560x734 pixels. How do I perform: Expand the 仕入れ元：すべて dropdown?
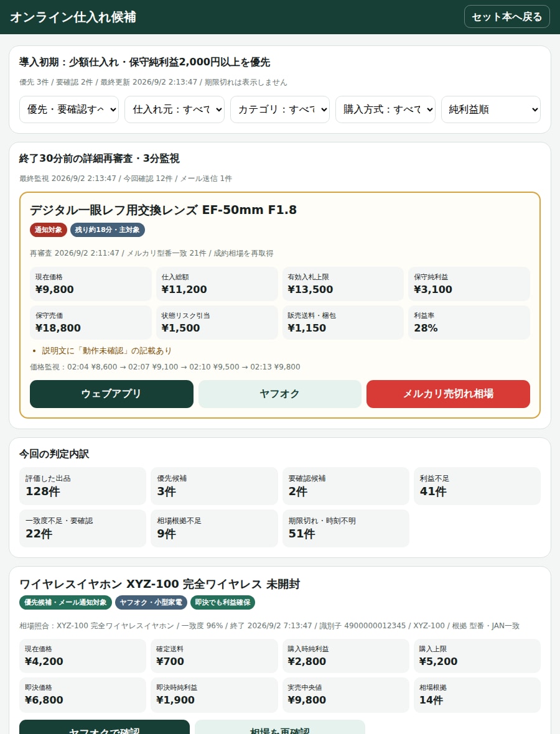174,109
